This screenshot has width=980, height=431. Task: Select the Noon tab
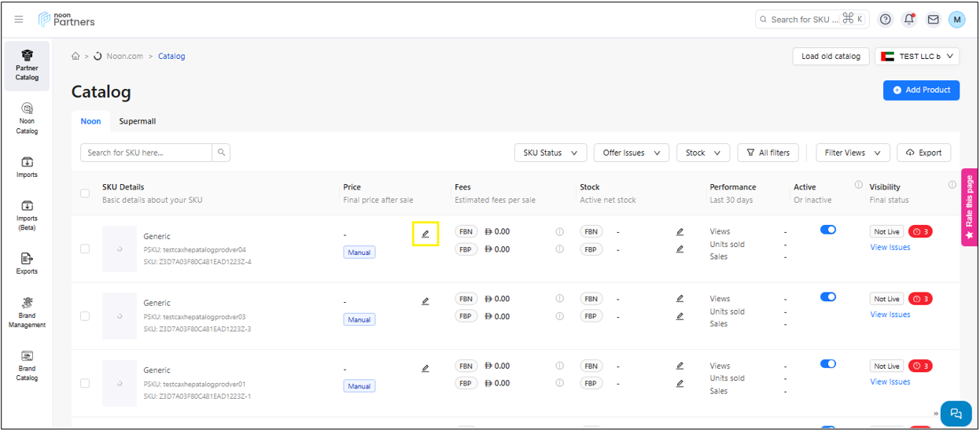pyautogui.click(x=90, y=121)
